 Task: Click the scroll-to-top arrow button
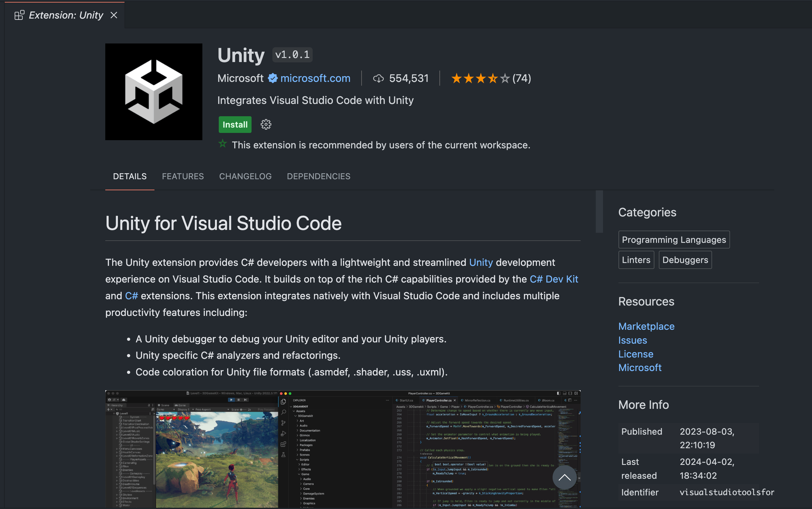coord(564,478)
